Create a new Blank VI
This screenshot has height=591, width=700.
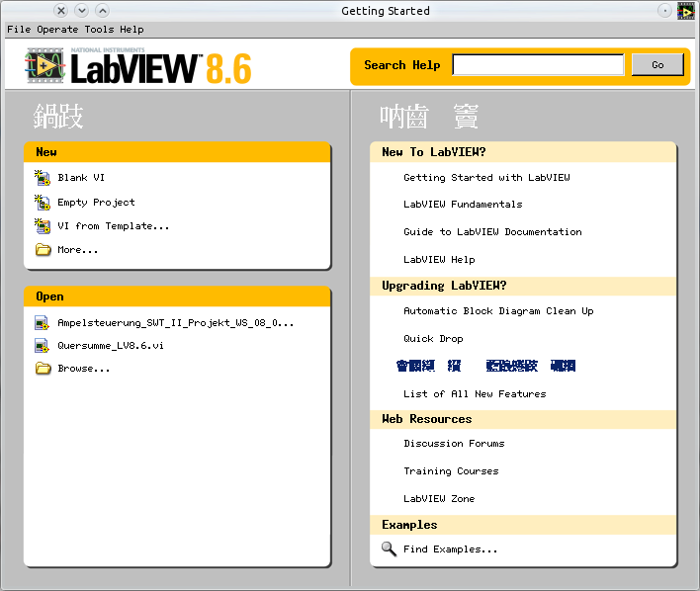81,178
